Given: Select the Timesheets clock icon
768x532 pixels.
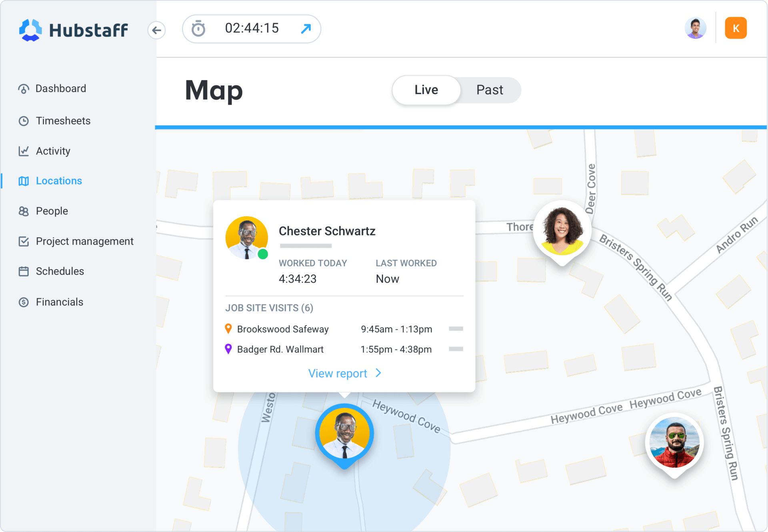Looking at the screenshot, I should point(24,121).
